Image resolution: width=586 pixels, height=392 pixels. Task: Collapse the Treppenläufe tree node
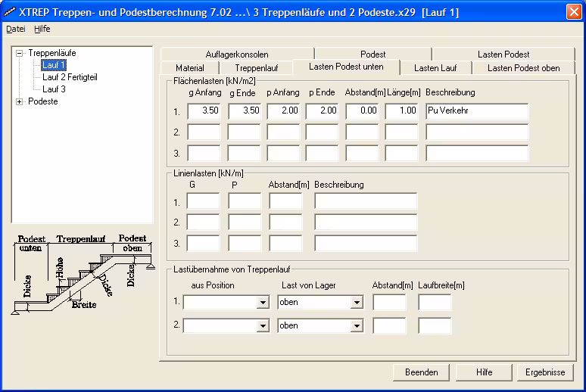(20, 54)
